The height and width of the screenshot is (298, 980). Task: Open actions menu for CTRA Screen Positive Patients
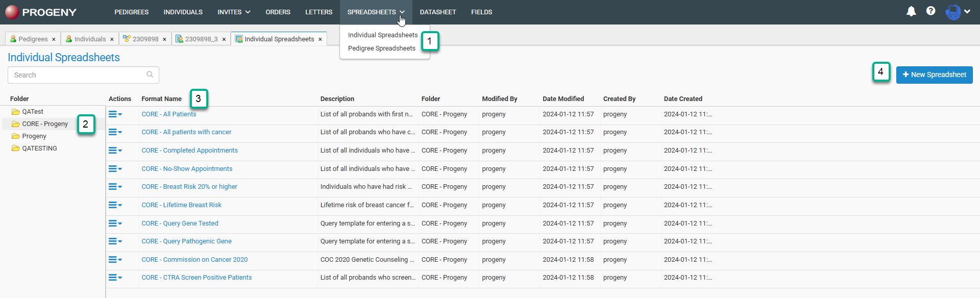coord(115,278)
